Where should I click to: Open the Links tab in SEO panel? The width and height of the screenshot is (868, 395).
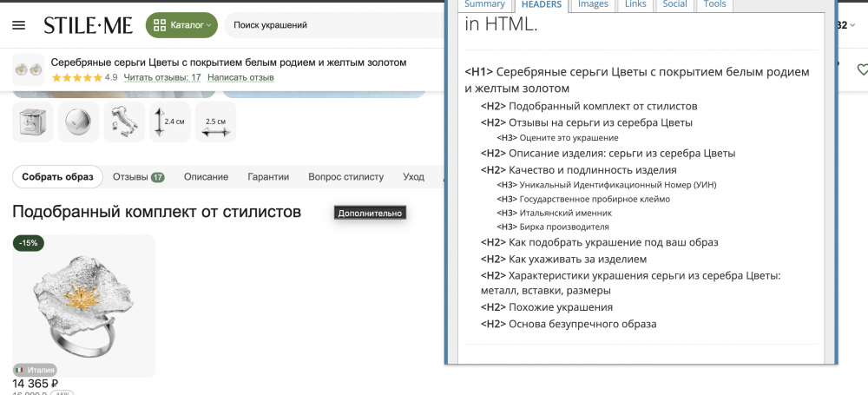pos(635,4)
